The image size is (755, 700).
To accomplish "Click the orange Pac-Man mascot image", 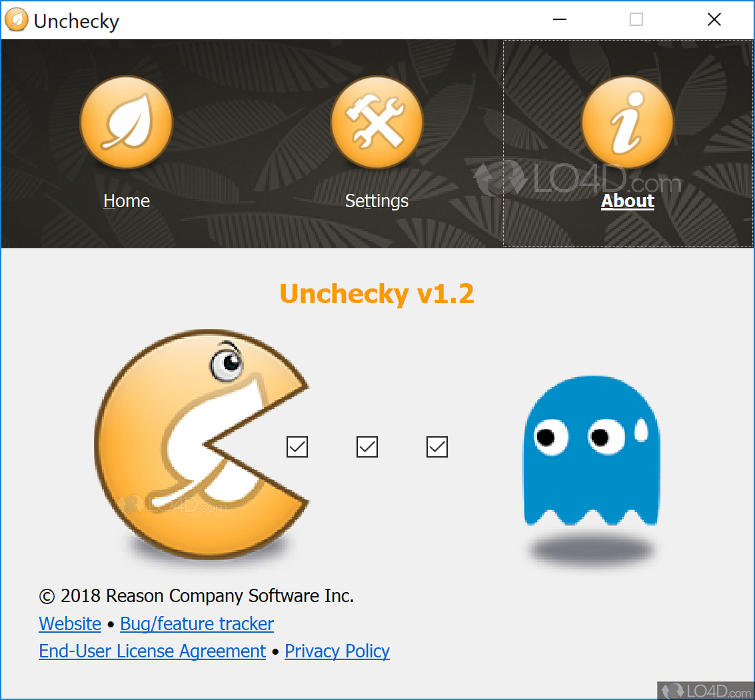I will click(x=202, y=444).
